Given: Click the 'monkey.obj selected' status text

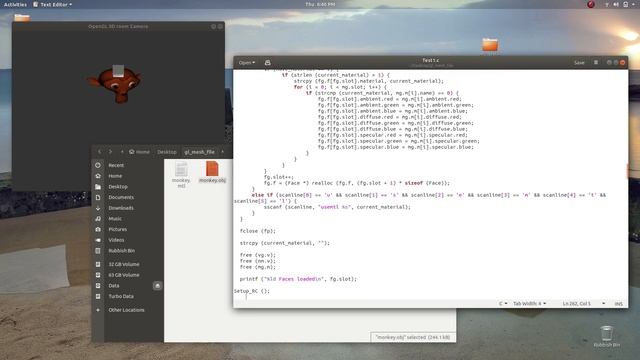Looking at the screenshot, I should [x=413, y=338].
